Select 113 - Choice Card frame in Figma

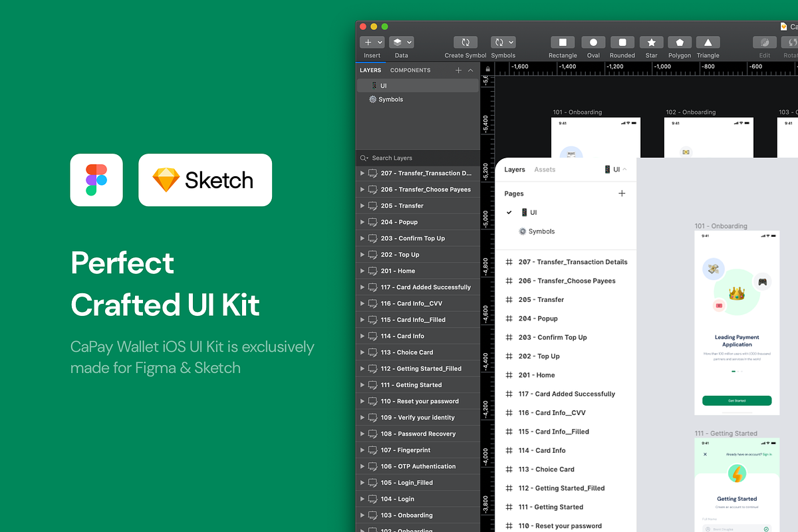pyautogui.click(x=566, y=469)
